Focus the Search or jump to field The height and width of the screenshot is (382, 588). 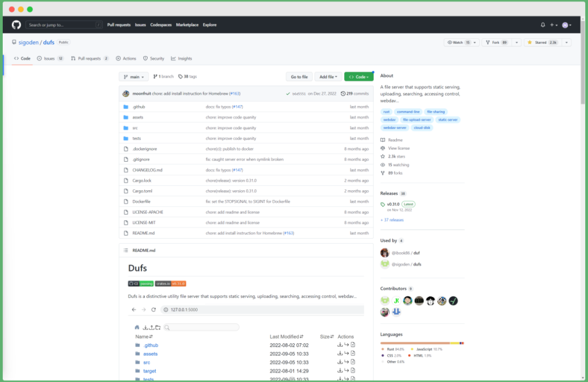tap(64, 25)
